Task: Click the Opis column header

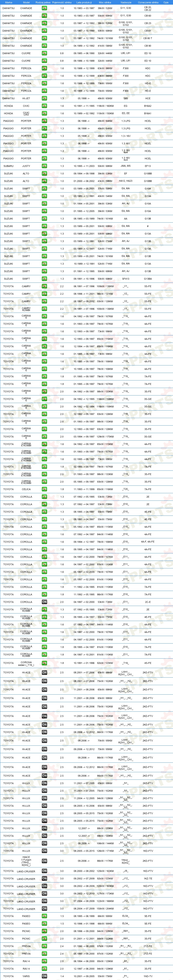Action: click(x=166, y=2)
